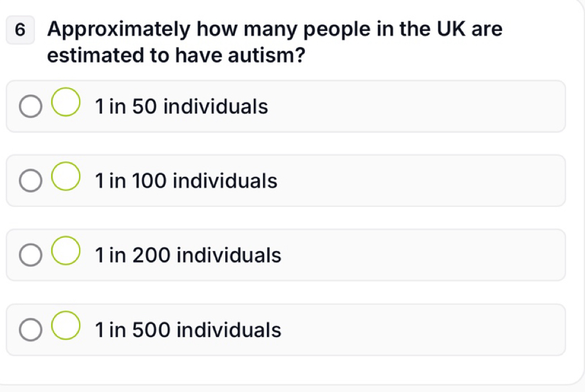Click the green circle icon beside 1 in 50
Screen dimensions: 585x392
click(x=66, y=102)
